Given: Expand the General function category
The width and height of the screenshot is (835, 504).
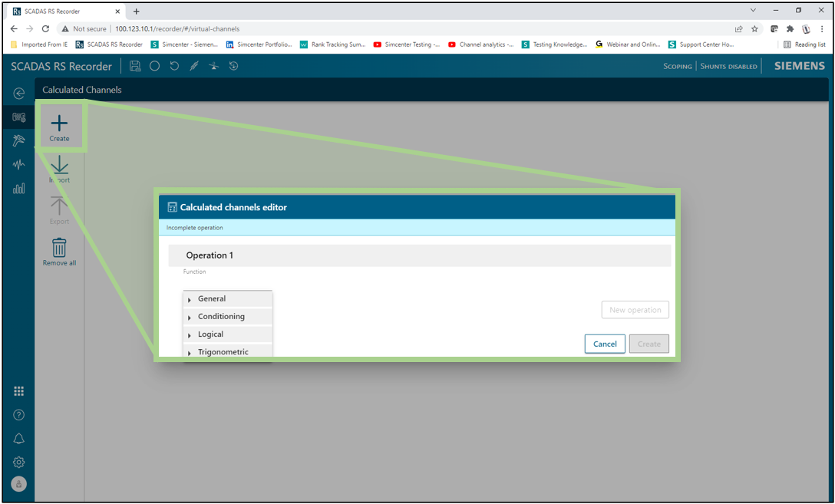Looking at the screenshot, I should pos(211,299).
